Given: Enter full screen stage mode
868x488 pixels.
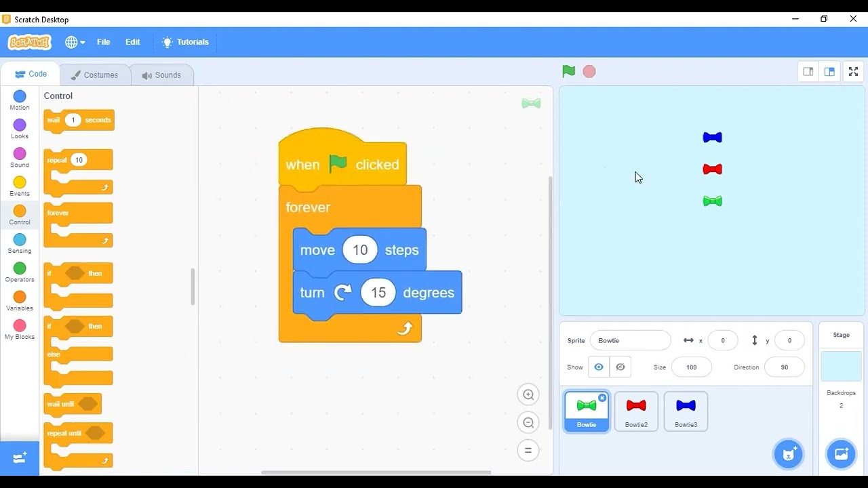Looking at the screenshot, I should [853, 71].
